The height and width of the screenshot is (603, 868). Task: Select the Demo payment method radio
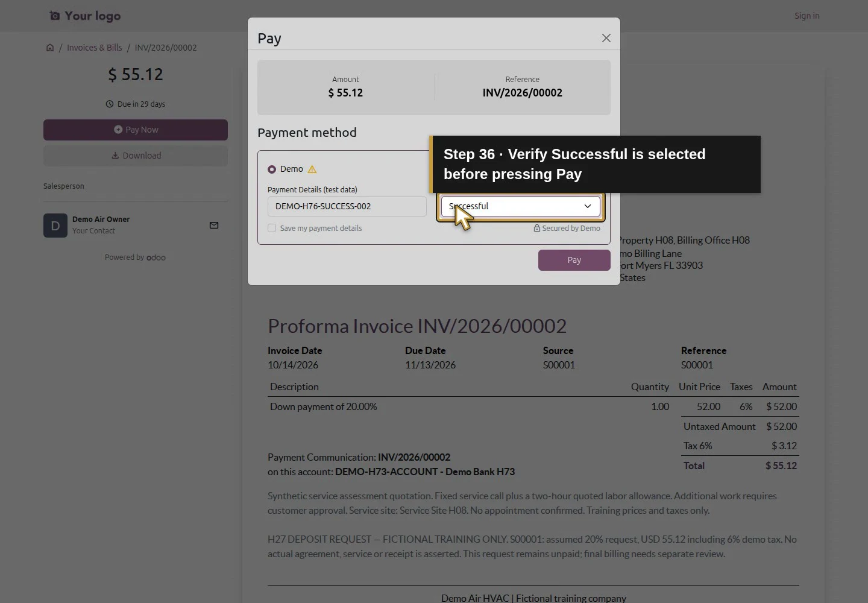coord(272,169)
